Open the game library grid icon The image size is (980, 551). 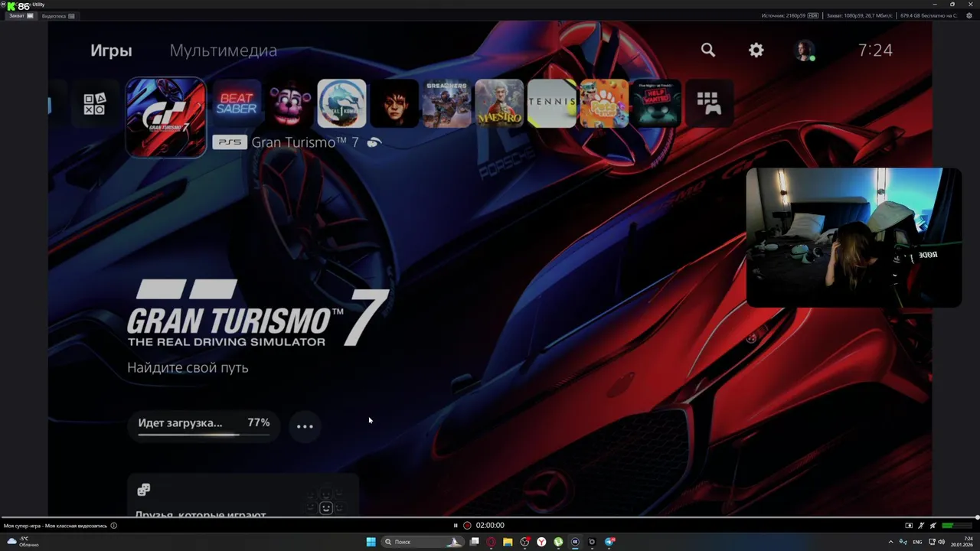(708, 103)
